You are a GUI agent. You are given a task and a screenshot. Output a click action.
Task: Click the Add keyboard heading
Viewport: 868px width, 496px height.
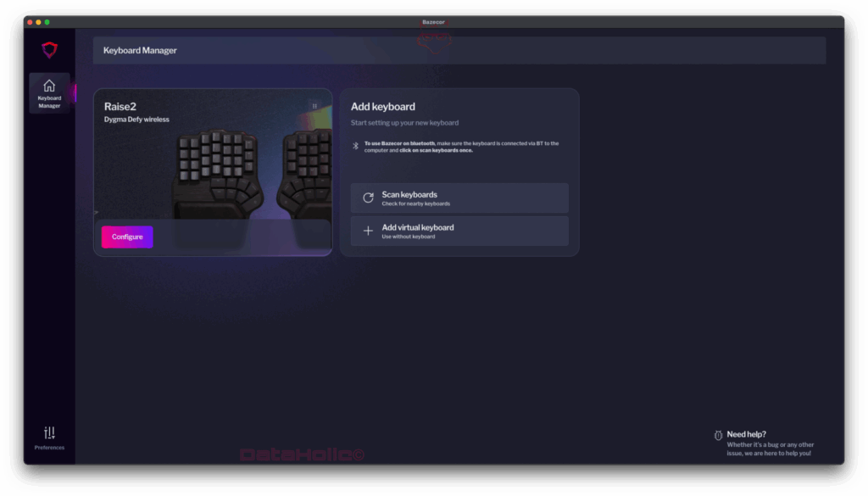tap(383, 107)
